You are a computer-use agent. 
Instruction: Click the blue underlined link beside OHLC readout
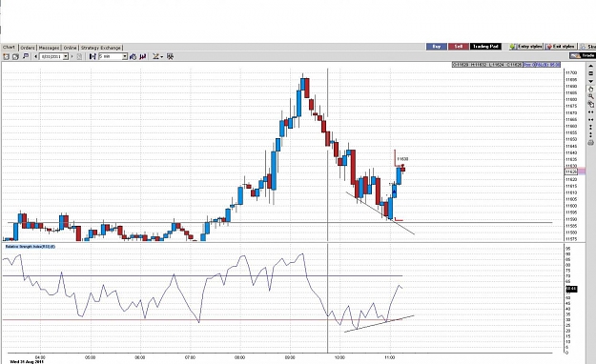(x=542, y=65)
